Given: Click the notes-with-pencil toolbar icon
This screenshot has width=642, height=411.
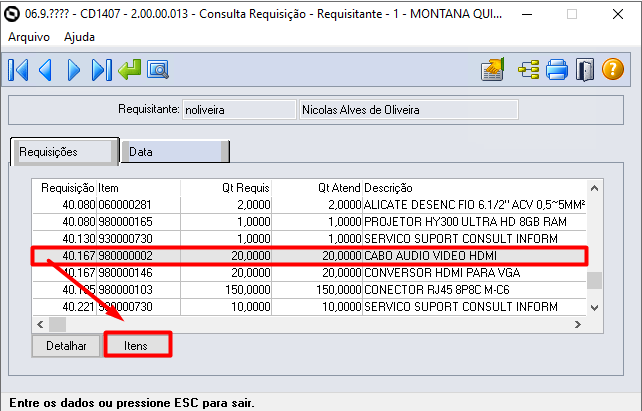Looking at the screenshot, I should click(492, 70).
